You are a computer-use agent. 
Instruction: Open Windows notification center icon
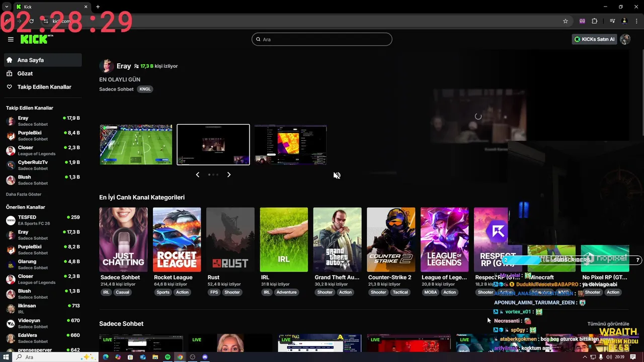click(633, 357)
